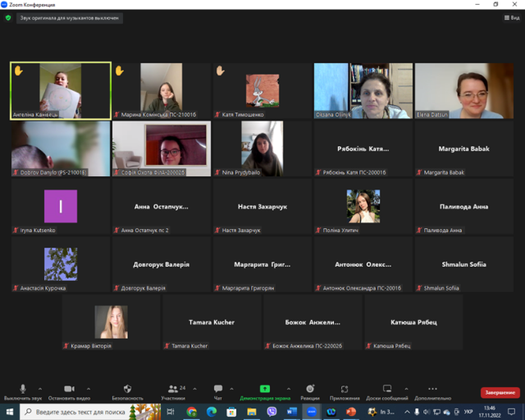The width and height of the screenshot is (525, 420).
Task: Click the Паливода Анна name tile
Action: 464,206
